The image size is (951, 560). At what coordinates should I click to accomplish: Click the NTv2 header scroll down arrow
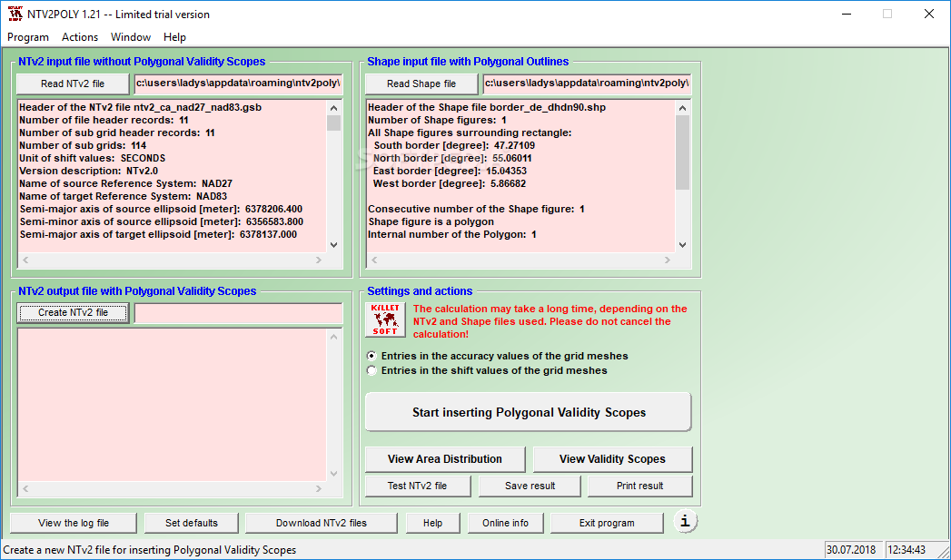coord(333,245)
